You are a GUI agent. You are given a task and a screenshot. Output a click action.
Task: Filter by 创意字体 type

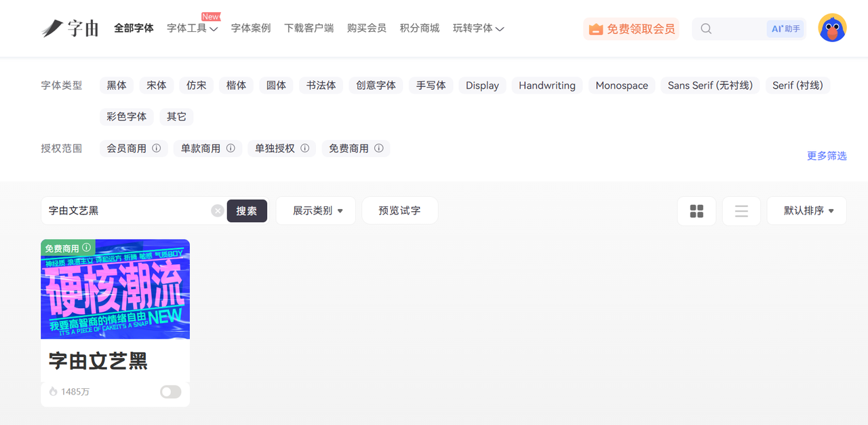click(x=376, y=85)
